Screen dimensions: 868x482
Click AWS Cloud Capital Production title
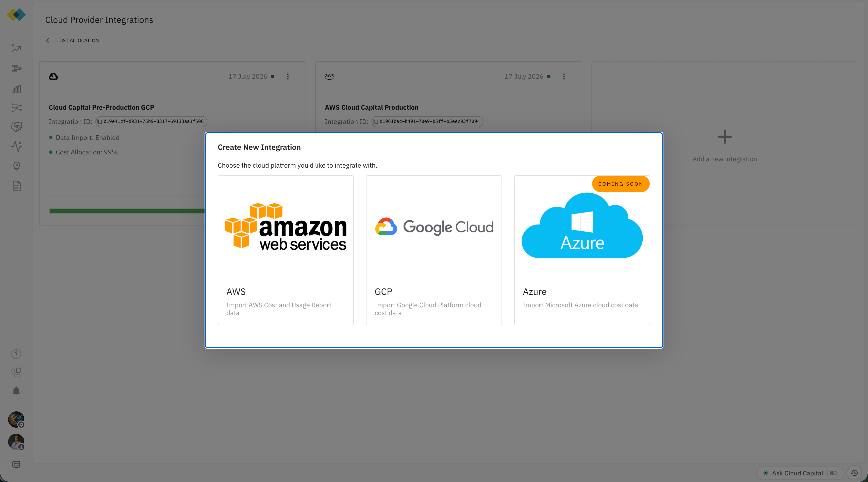(371, 107)
